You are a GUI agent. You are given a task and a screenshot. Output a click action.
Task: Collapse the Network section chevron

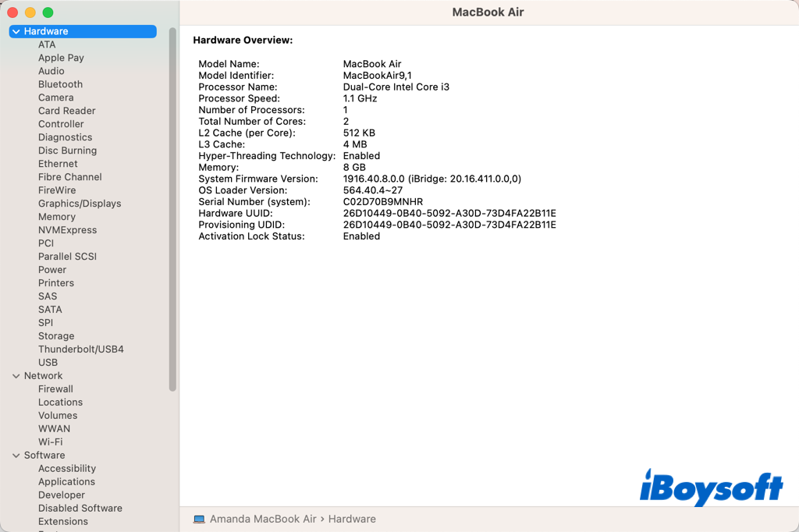16,376
